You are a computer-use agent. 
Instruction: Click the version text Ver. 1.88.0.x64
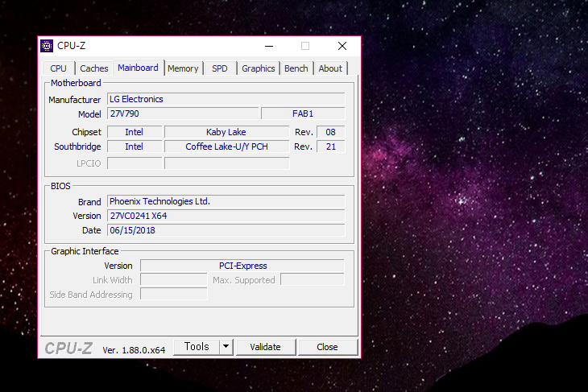[134, 350]
